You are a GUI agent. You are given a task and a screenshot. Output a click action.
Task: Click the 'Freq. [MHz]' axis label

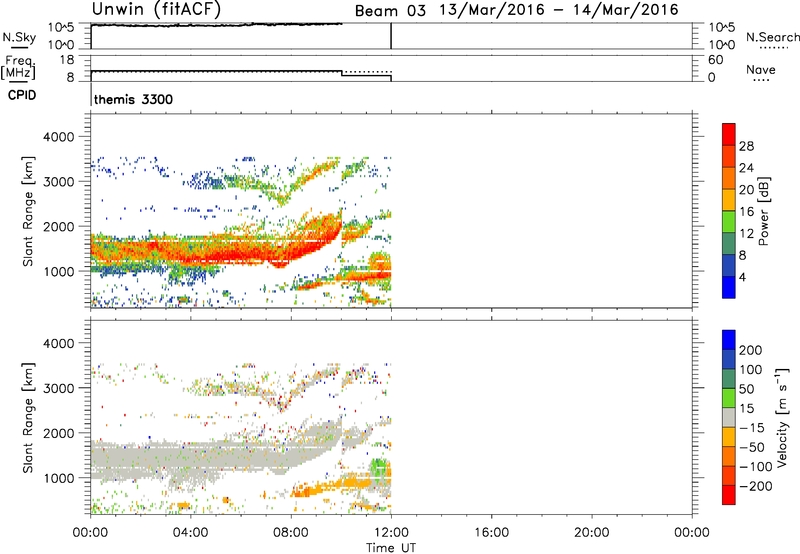(x=18, y=68)
